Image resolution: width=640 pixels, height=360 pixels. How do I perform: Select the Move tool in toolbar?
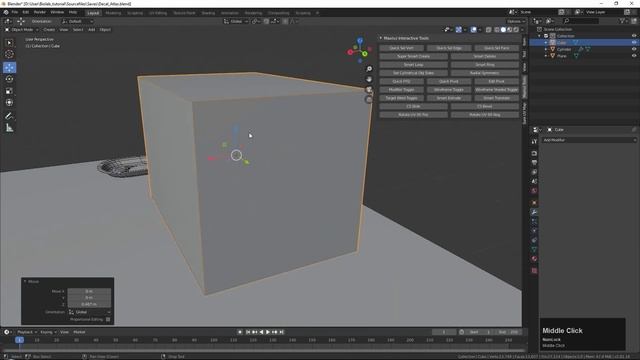click(x=9, y=67)
